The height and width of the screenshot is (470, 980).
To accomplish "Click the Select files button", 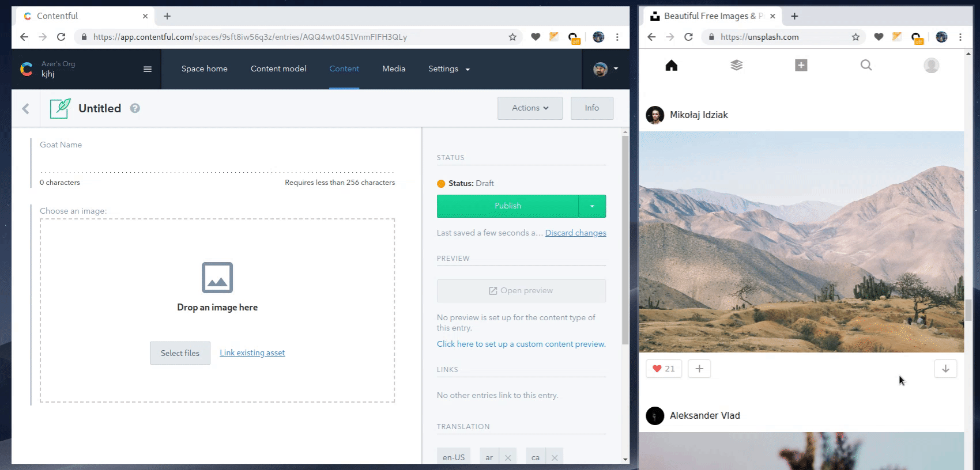I will click(180, 353).
